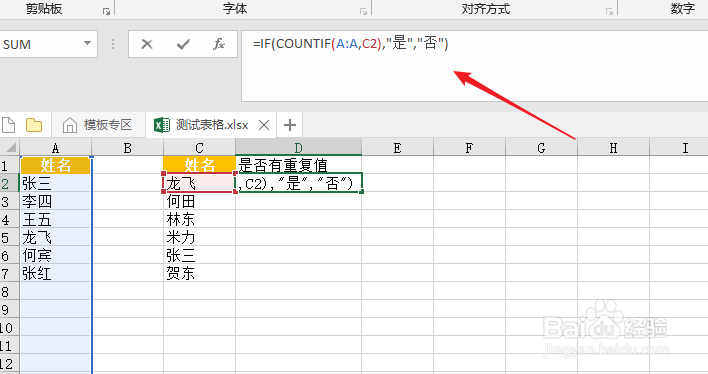
Task: Click the 模板专区 home icon
Action: (70, 125)
